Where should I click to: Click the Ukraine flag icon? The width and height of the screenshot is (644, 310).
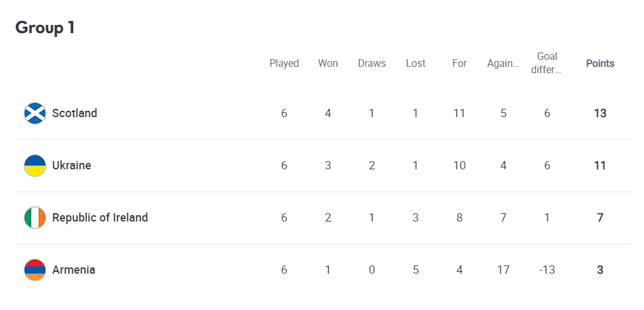(35, 166)
